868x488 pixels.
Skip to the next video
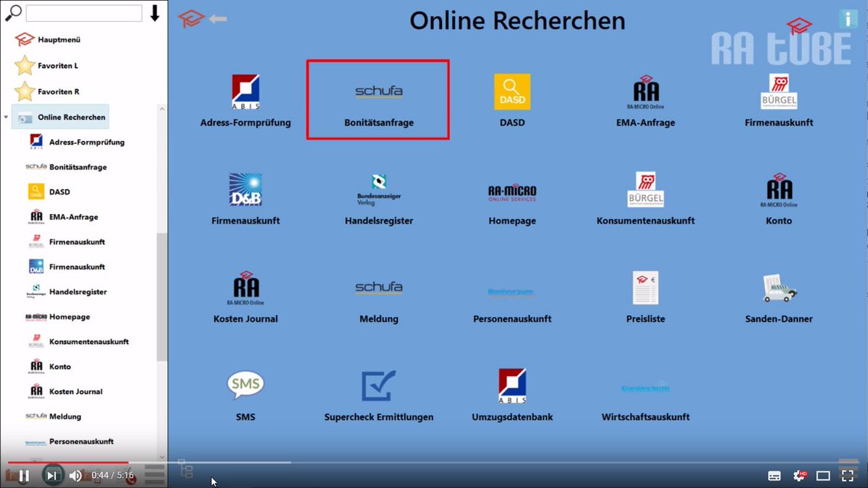click(x=52, y=476)
